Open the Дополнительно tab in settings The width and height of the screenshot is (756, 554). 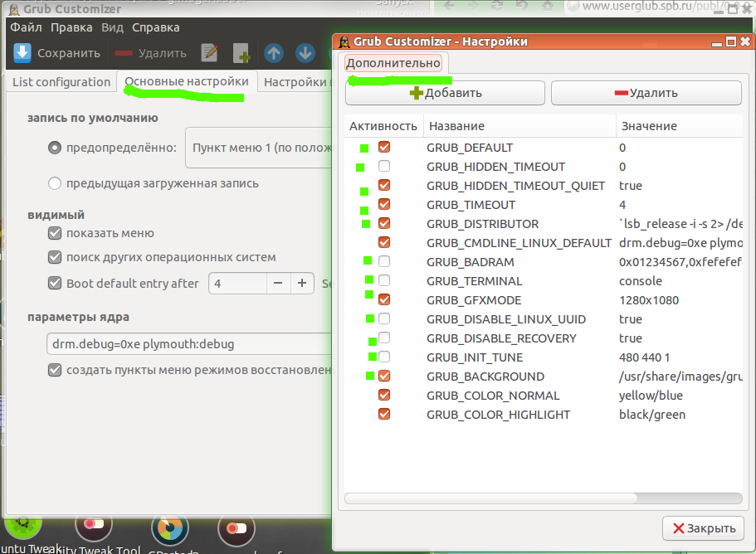393,63
